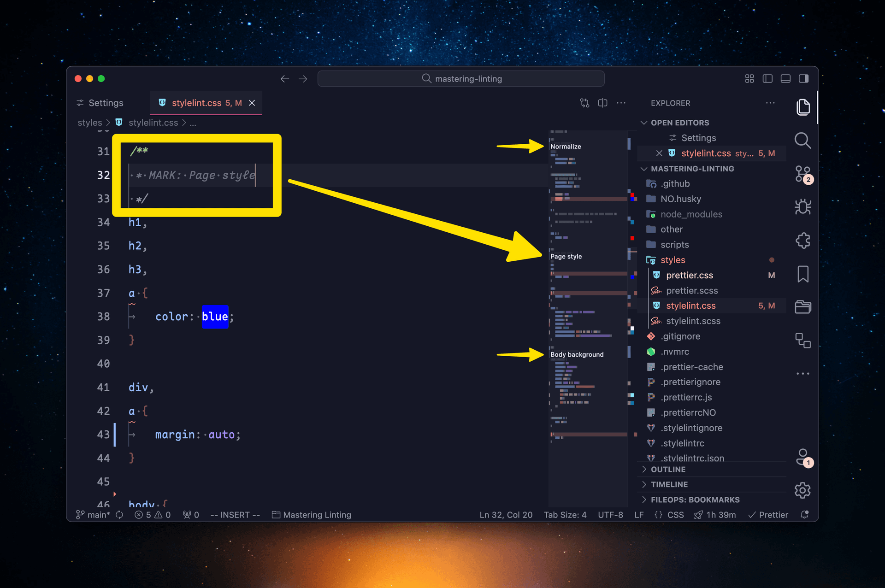Open the Accounts icon with badge 1

point(803,458)
